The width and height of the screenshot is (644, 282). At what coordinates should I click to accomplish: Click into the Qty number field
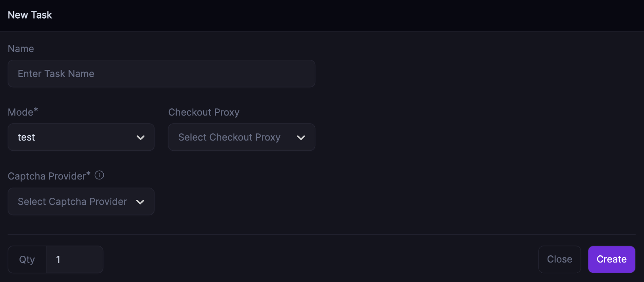[x=74, y=259]
